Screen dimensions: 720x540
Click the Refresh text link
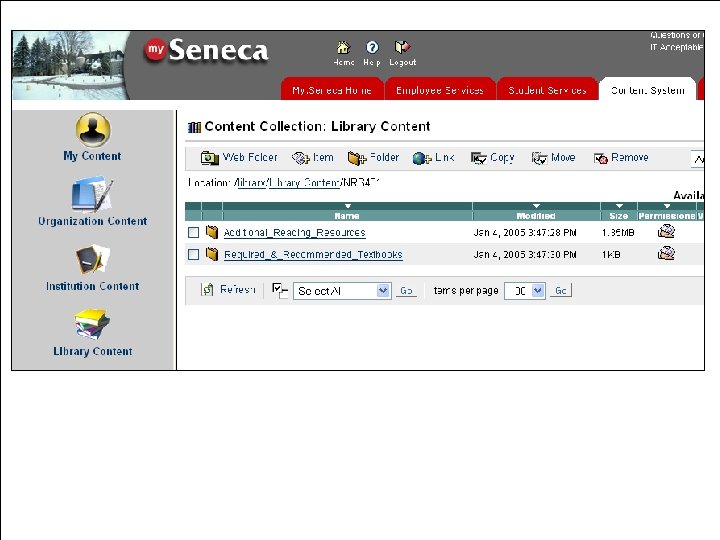click(x=237, y=290)
